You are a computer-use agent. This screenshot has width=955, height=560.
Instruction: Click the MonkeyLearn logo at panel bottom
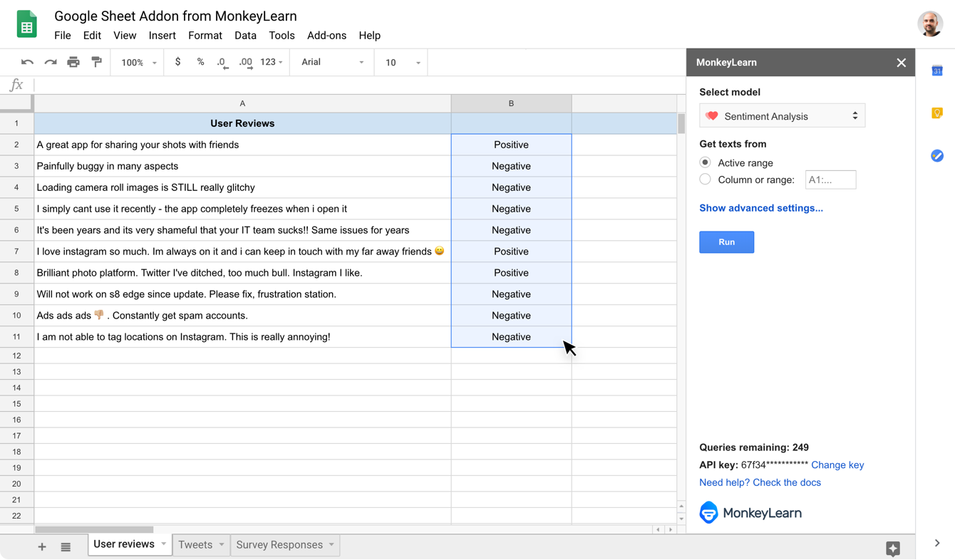[x=750, y=512]
